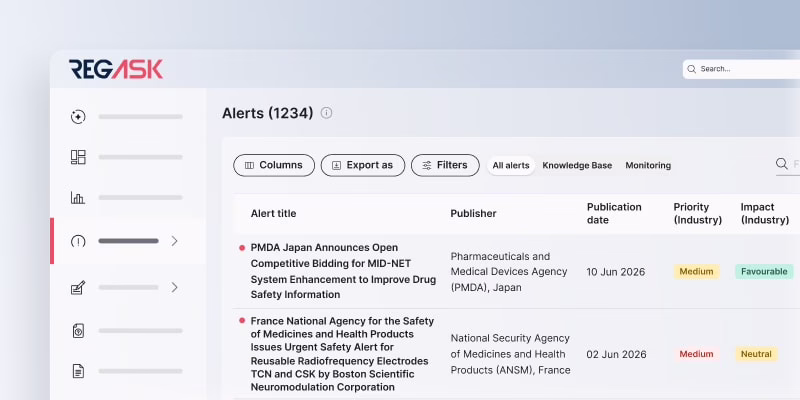800x400 pixels.
Task: Click the top Search input field
Action: (x=741, y=69)
